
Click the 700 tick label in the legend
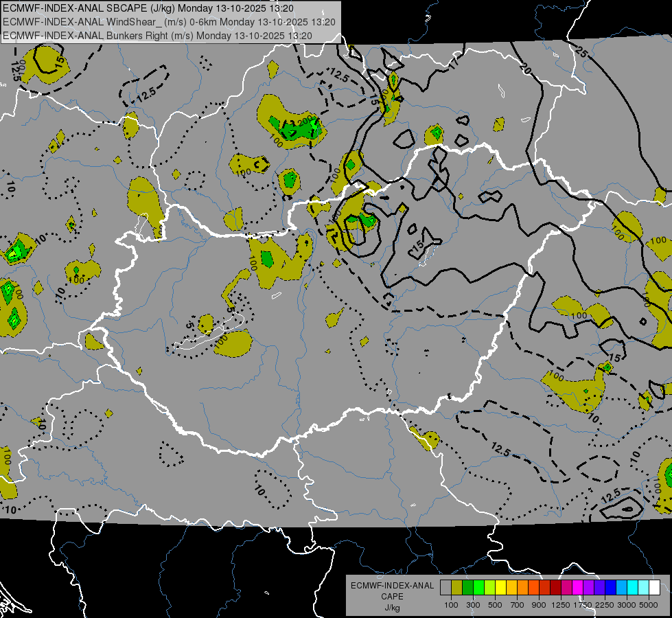(x=518, y=605)
